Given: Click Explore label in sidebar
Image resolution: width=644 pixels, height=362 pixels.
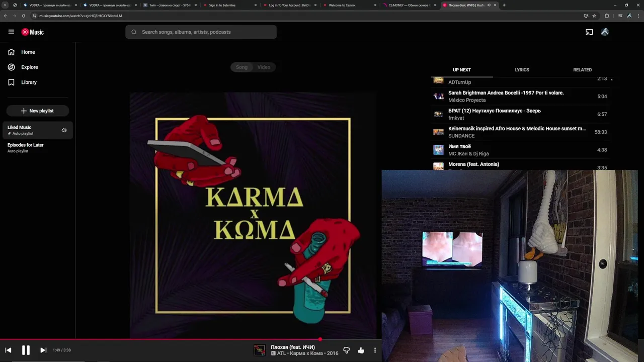Looking at the screenshot, I should tap(30, 67).
